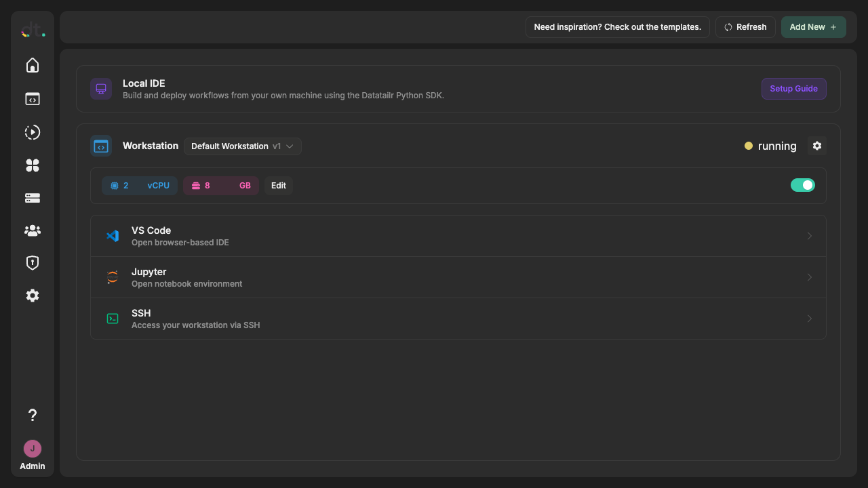Open the job runs icon in the sidebar

(32, 132)
